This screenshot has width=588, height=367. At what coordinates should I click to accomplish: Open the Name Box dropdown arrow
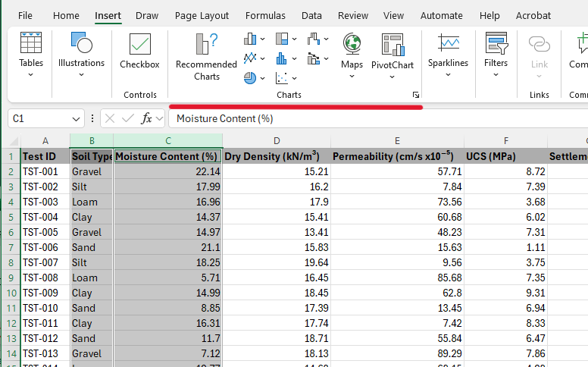coord(76,119)
